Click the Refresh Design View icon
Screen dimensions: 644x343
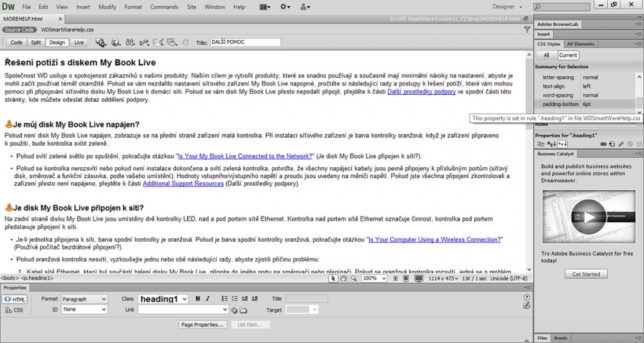186,42
